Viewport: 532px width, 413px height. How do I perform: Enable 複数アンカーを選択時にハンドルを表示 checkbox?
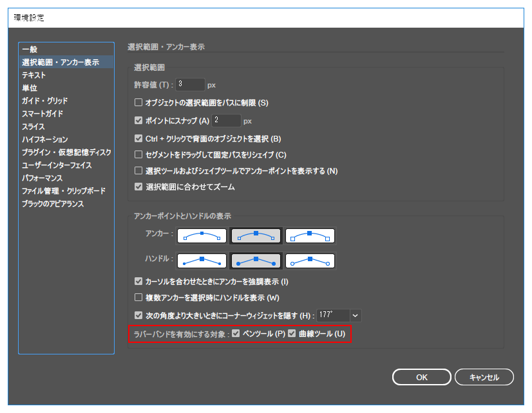tap(138, 298)
